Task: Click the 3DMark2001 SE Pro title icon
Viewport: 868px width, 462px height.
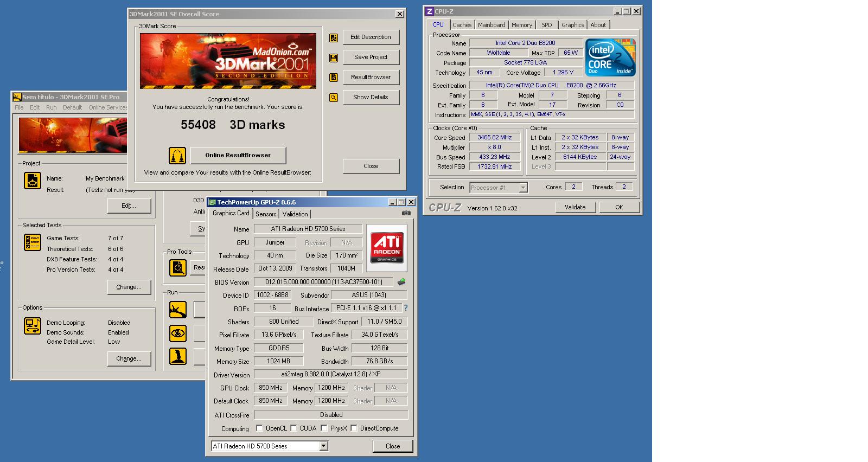Action: click(17, 97)
